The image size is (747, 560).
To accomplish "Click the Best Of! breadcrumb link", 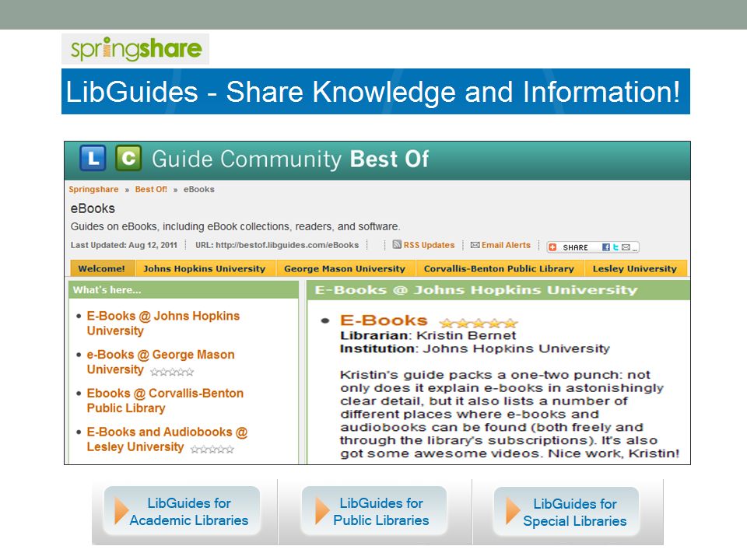I will point(151,190).
